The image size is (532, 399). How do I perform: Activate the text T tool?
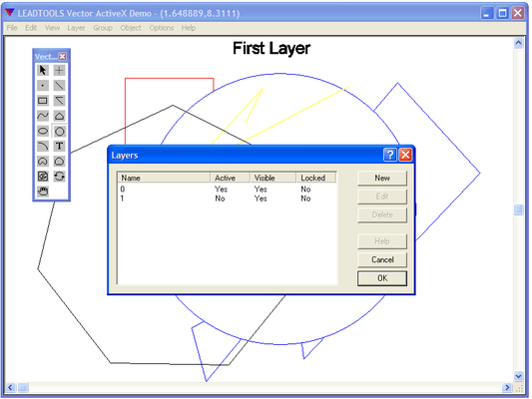[59, 146]
